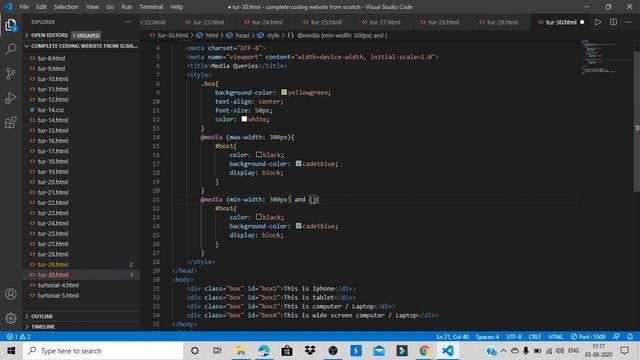This screenshot has height=360, width=640.
Task: Click the cadetblue swatch on line 17
Action: pyautogui.click(x=298, y=164)
